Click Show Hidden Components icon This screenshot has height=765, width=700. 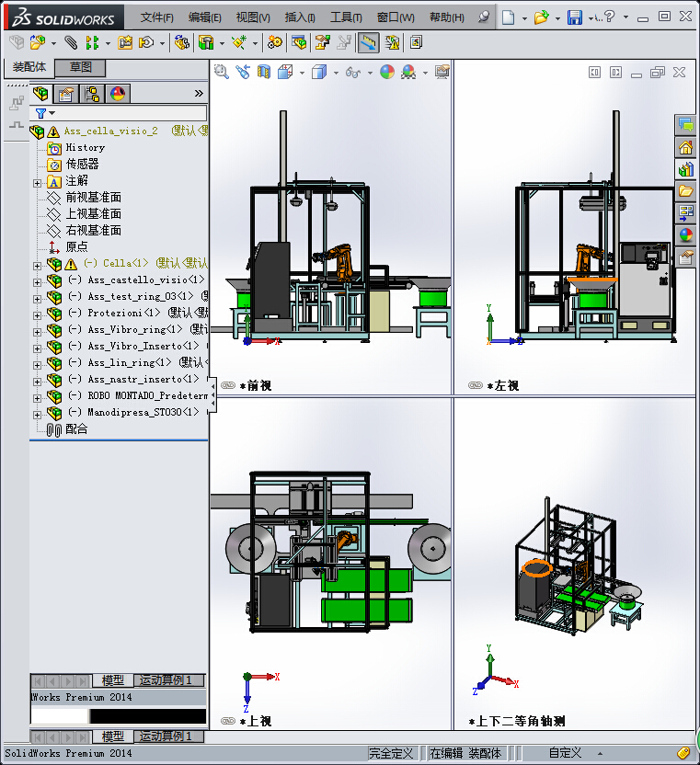(182, 43)
